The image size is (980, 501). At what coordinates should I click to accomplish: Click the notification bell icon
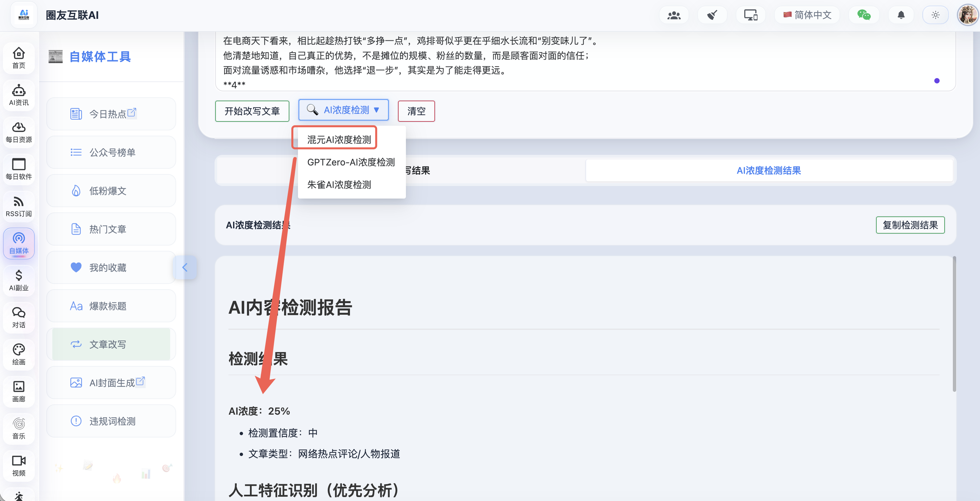tap(901, 15)
